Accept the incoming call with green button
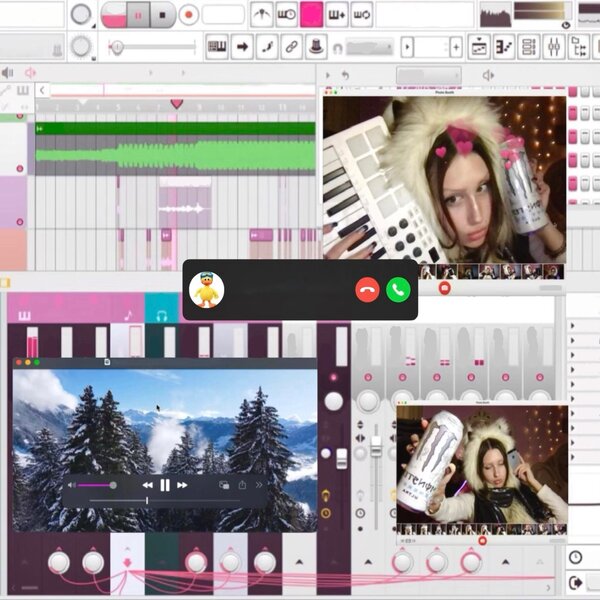 pos(398,290)
